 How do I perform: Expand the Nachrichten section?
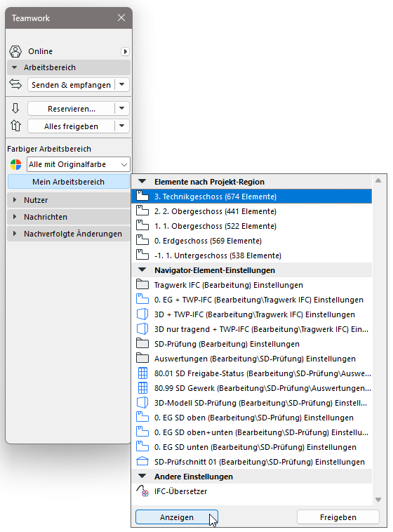tap(15, 216)
